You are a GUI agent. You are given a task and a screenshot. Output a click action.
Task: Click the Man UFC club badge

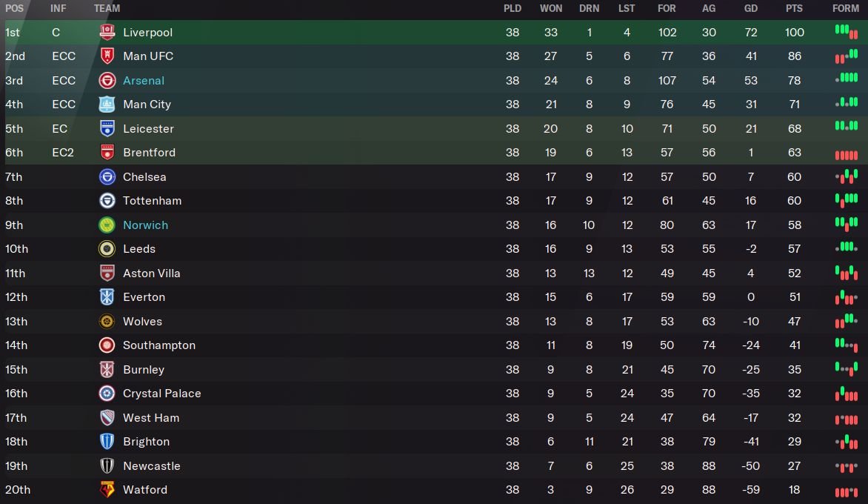click(x=107, y=56)
